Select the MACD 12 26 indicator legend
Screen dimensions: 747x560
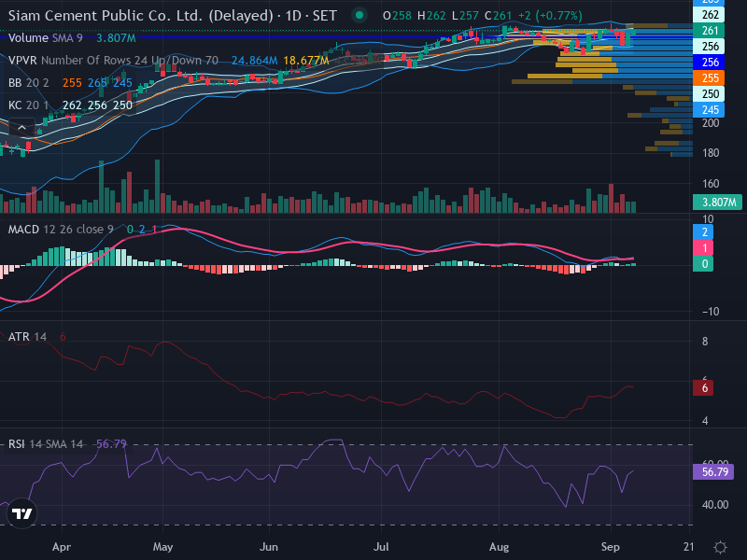(x=61, y=230)
